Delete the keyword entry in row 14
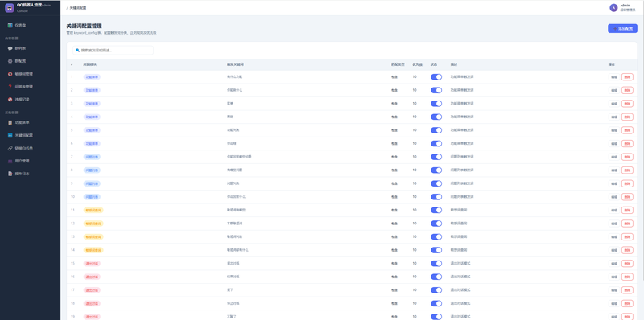The width and height of the screenshot is (644, 320). click(x=627, y=250)
